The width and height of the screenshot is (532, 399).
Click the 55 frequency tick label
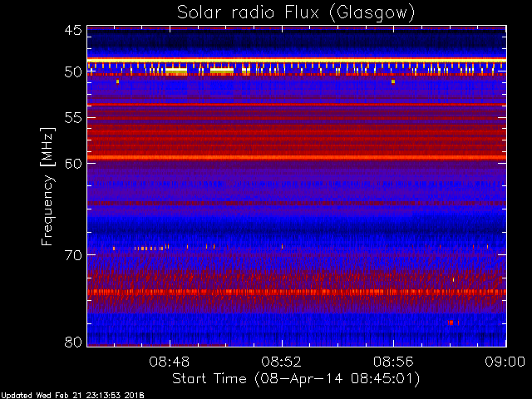[x=73, y=118]
